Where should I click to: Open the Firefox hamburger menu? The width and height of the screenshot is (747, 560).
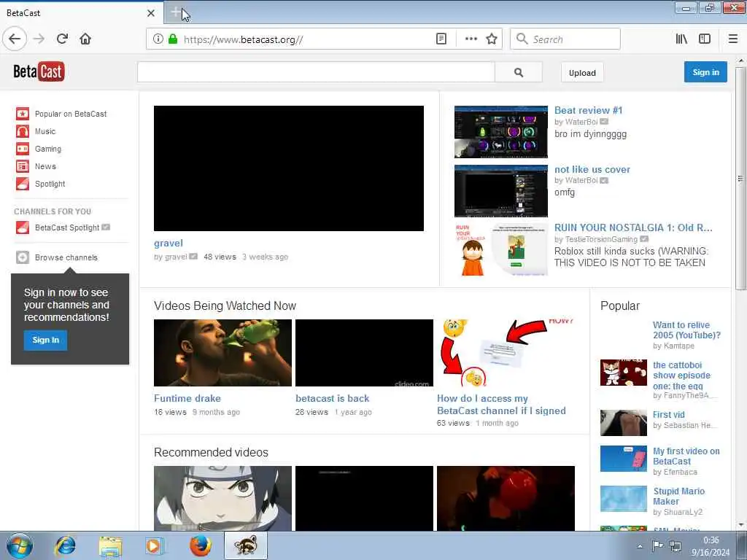pyautogui.click(x=733, y=39)
